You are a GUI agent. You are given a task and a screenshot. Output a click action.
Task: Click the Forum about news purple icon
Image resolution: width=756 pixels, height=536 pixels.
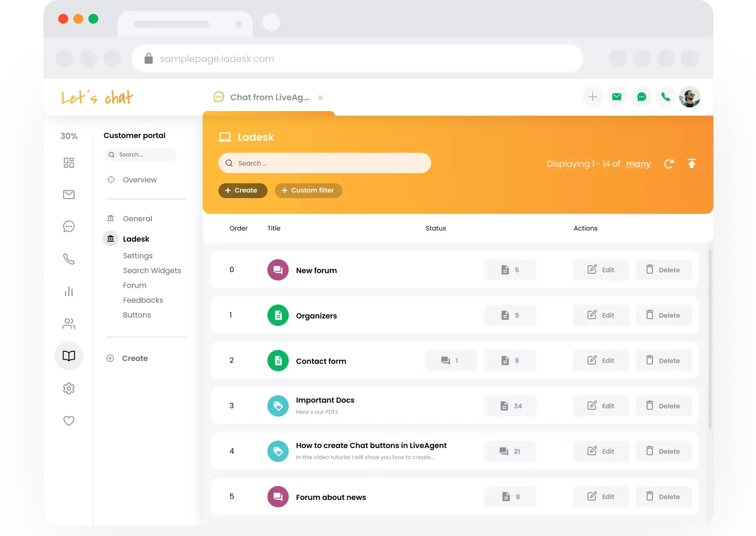click(x=278, y=497)
